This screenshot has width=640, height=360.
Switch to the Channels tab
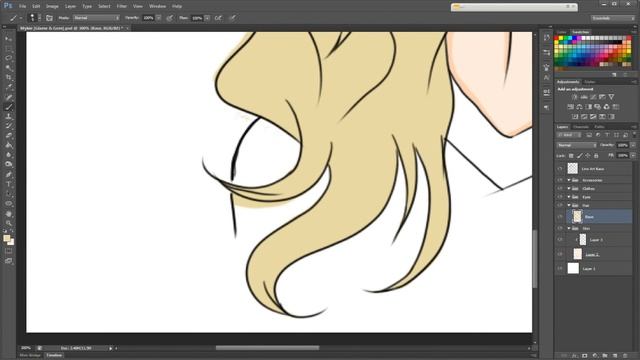581,127
